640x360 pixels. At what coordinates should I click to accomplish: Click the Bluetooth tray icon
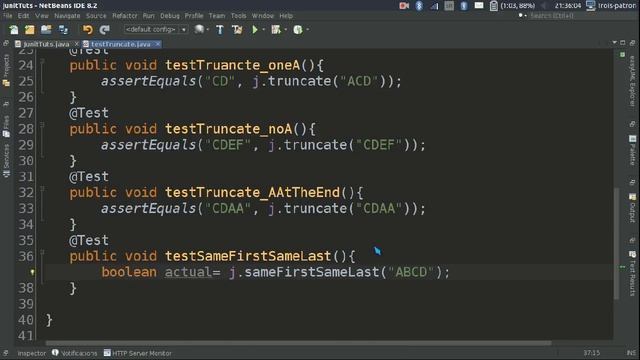[419, 6]
